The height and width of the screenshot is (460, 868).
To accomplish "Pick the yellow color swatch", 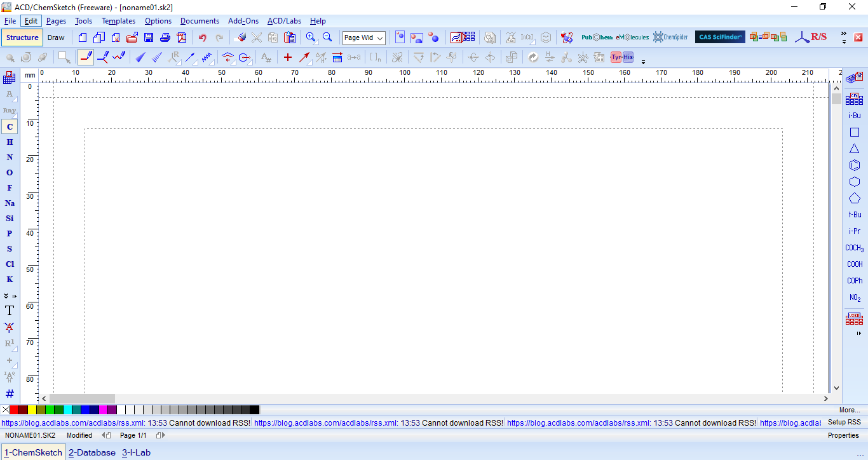I will [x=32, y=410].
